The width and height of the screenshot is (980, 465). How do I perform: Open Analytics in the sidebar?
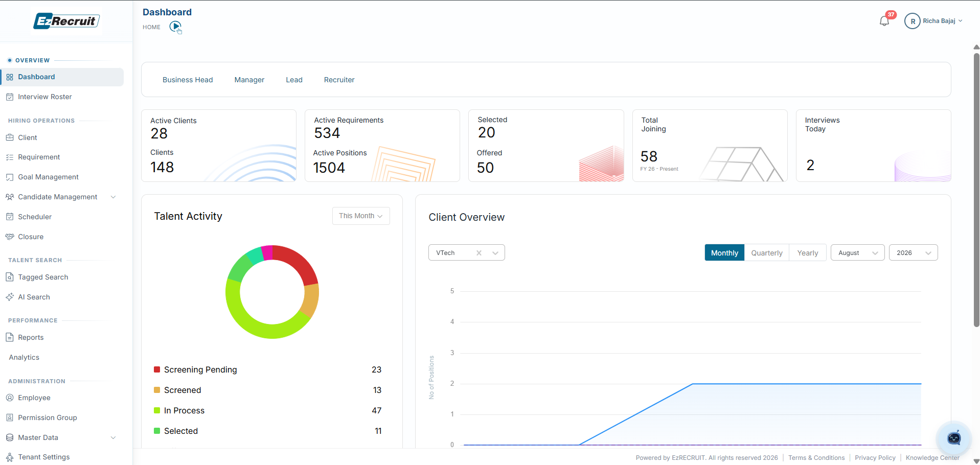pyautogui.click(x=24, y=357)
